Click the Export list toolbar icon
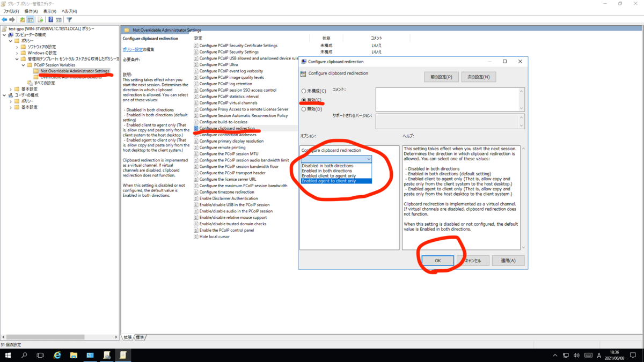Viewport: 644px width, 362px height. (x=40, y=20)
